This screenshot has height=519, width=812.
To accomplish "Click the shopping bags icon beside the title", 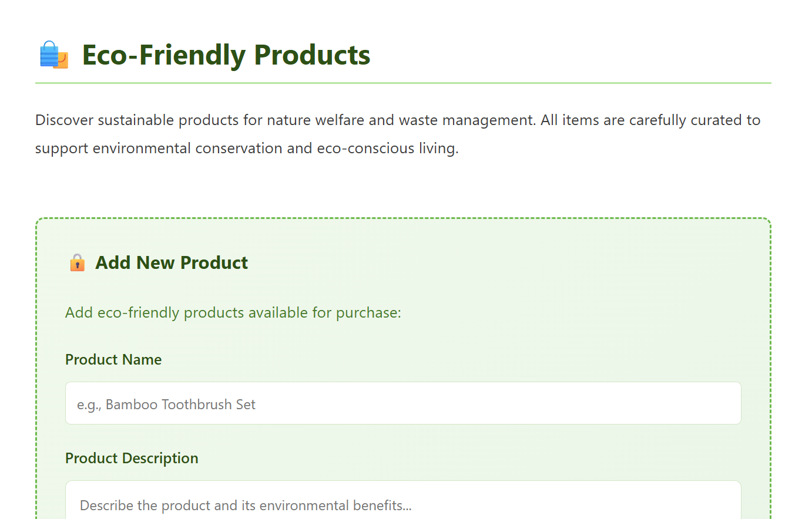I will pyautogui.click(x=53, y=55).
